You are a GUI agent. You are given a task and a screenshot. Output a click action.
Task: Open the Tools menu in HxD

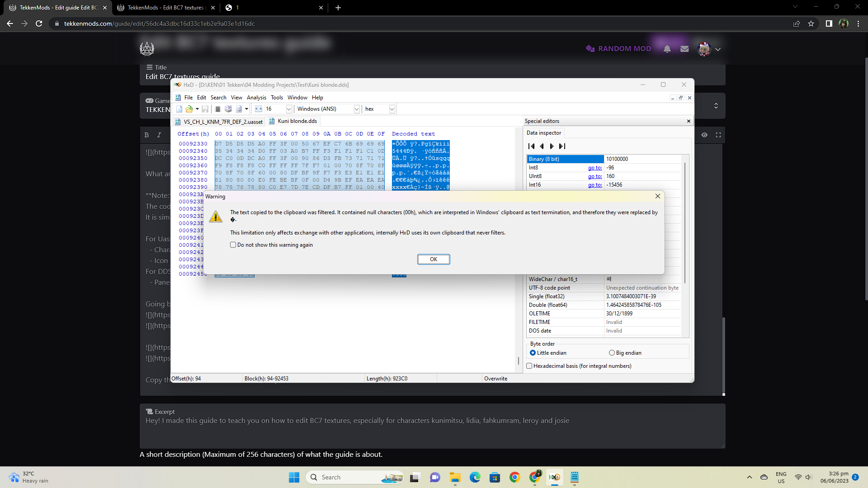tap(277, 98)
